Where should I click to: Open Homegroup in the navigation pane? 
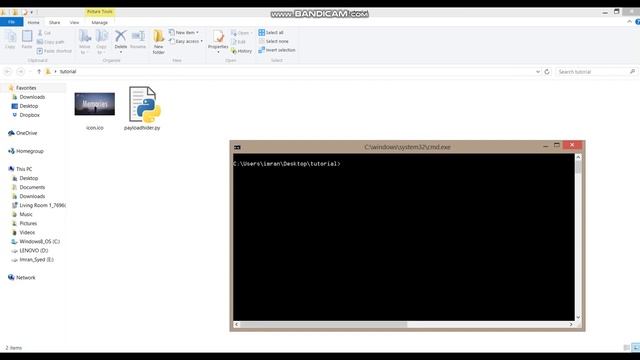tap(30, 151)
